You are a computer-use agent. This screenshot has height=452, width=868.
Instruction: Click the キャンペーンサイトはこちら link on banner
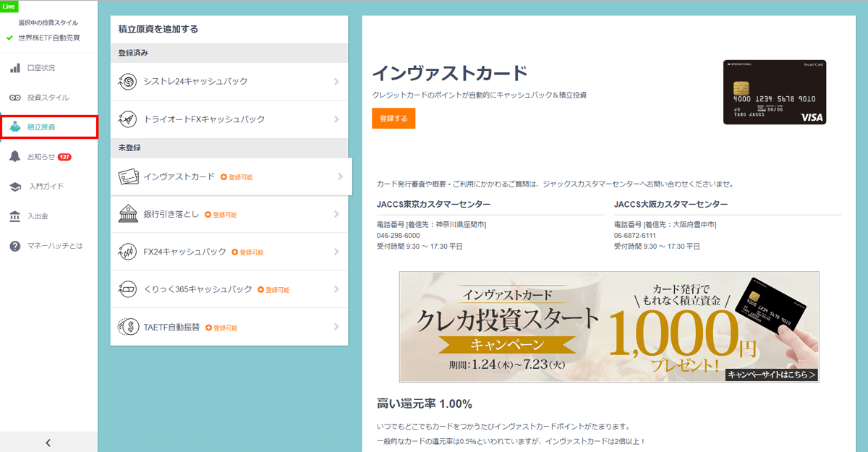click(772, 375)
